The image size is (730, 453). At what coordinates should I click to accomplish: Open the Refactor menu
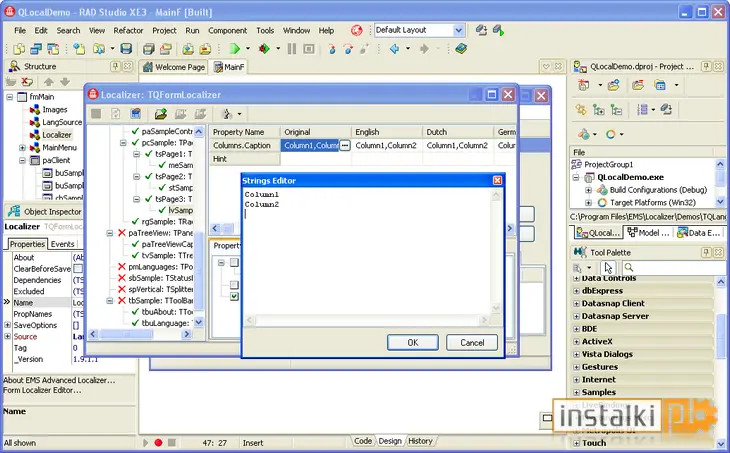tap(128, 31)
